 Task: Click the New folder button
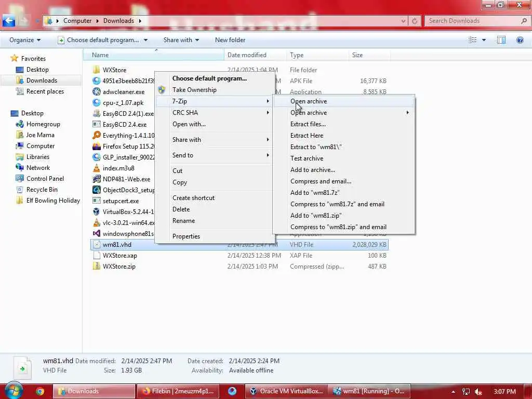pos(230,40)
